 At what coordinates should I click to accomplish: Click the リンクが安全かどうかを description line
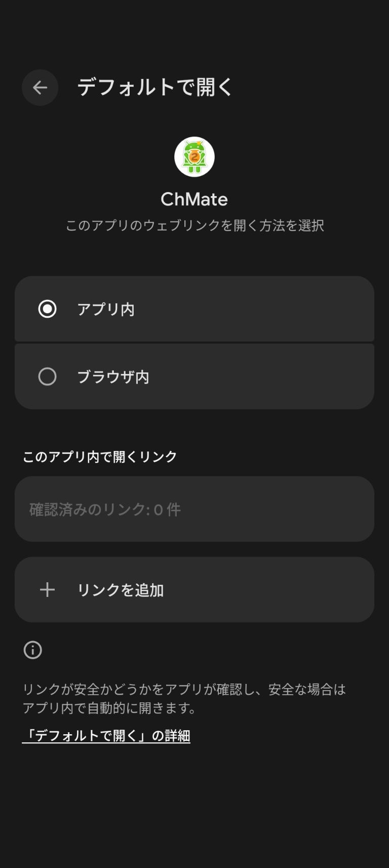click(184, 689)
